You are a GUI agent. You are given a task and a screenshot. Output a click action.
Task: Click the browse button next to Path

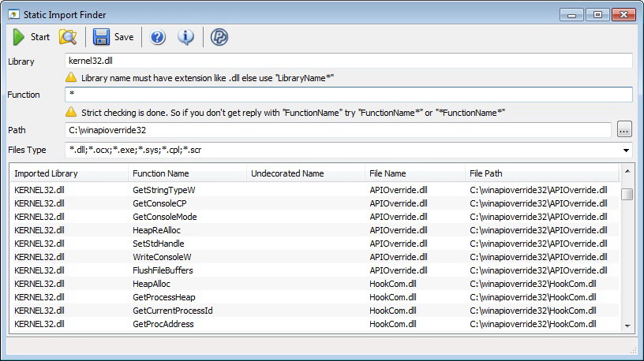[624, 129]
